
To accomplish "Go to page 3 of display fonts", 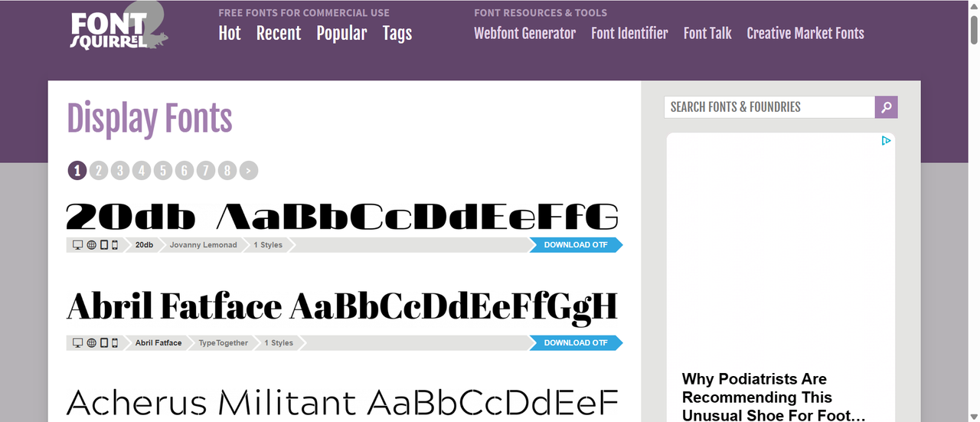I will (120, 170).
